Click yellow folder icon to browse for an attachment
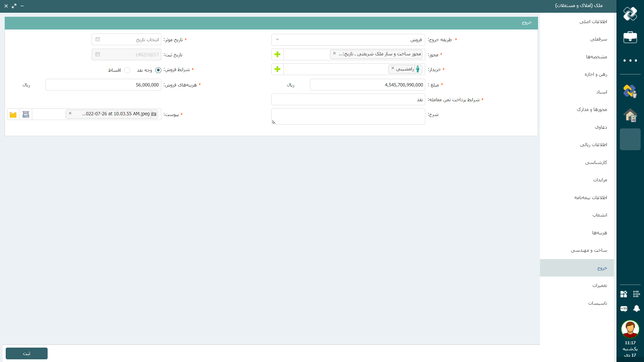Image resolution: width=644 pixels, height=362 pixels. pyautogui.click(x=13, y=115)
